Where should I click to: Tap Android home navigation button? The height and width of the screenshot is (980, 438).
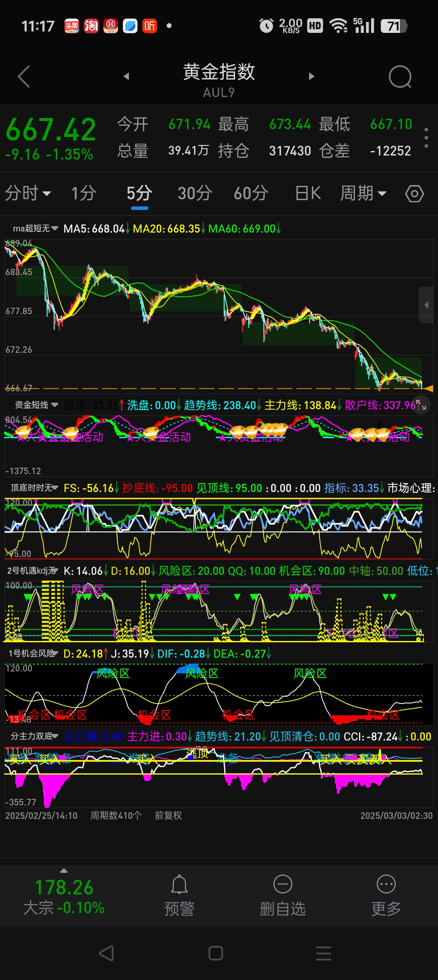[216, 953]
